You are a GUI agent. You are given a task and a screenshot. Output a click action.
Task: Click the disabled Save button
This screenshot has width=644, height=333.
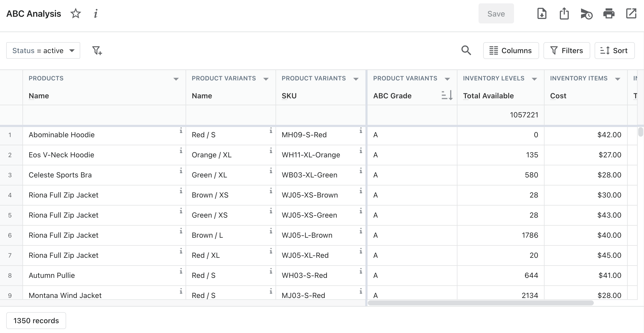(x=496, y=13)
